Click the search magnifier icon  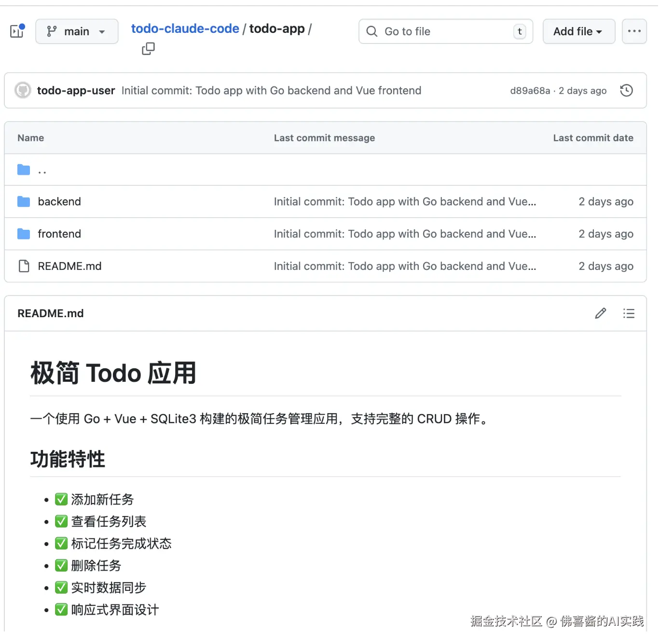click(x=371, y=31)
